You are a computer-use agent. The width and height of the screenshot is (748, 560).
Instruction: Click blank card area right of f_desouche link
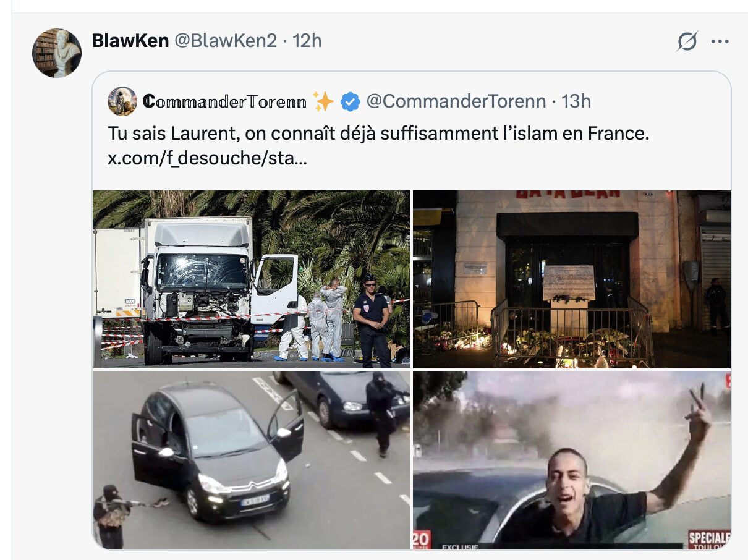pos(518,158)
